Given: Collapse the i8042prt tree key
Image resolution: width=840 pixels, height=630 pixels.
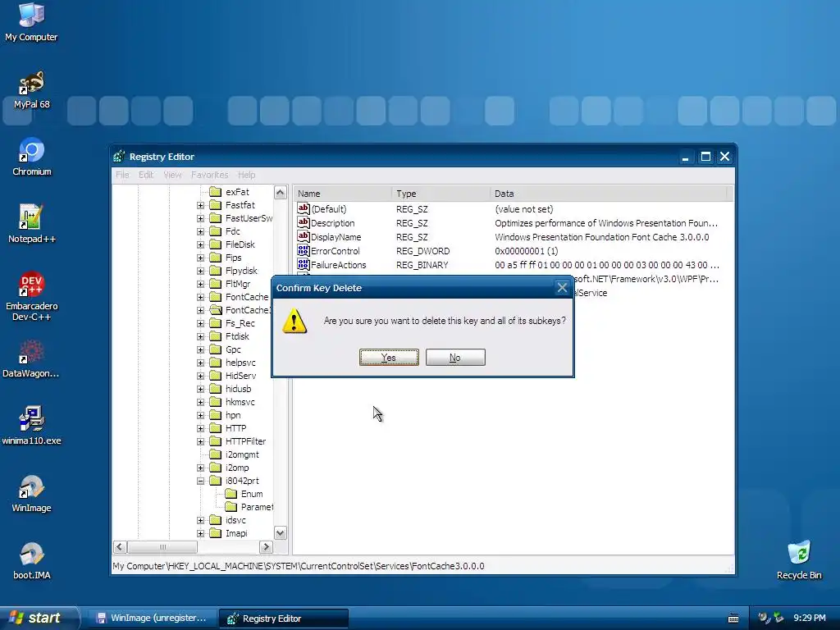Looking at the screenshot, I should (x=200, y=481).
